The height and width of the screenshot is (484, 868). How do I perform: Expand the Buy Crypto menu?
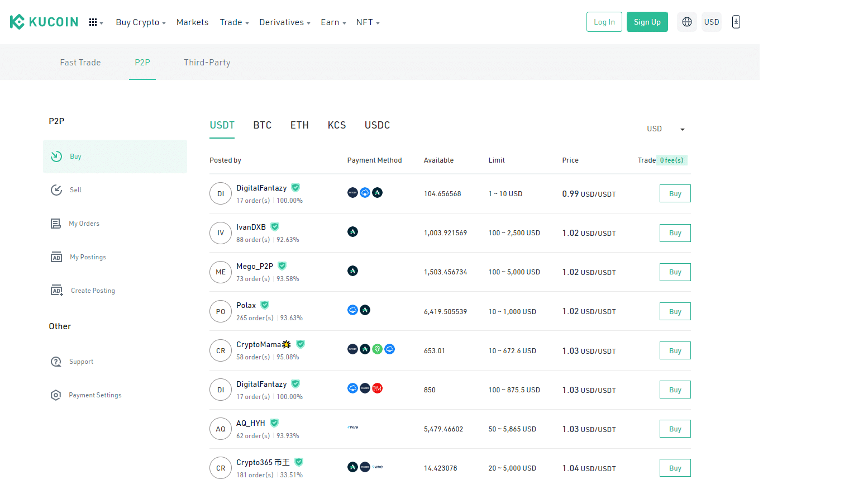[141, 22]
